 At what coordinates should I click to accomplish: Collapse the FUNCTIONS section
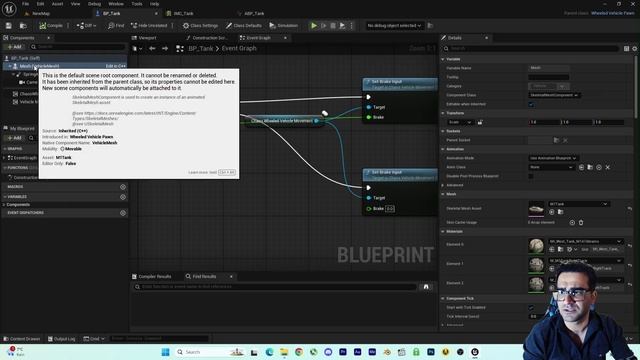[x=5, y=168]
